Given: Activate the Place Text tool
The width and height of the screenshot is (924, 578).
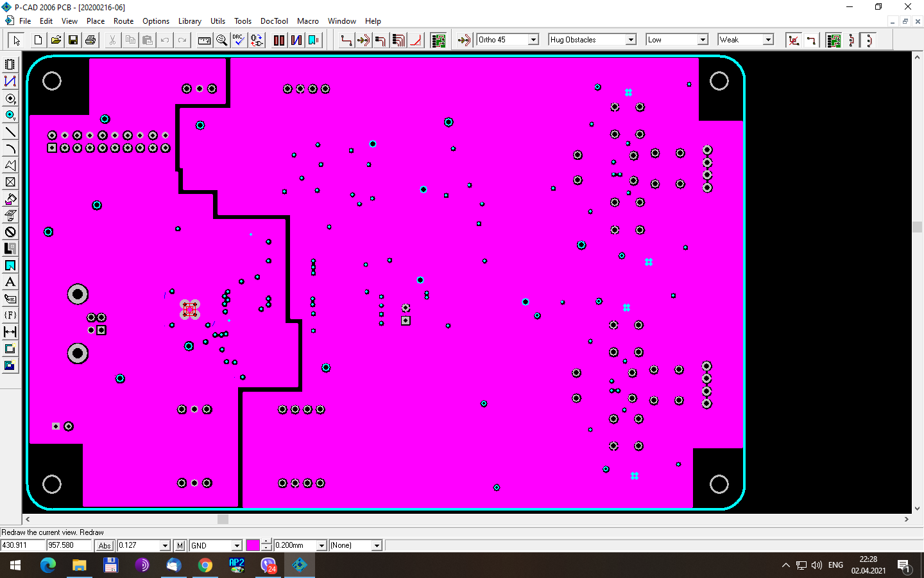Looking at the screenshot, I should 10,282.
